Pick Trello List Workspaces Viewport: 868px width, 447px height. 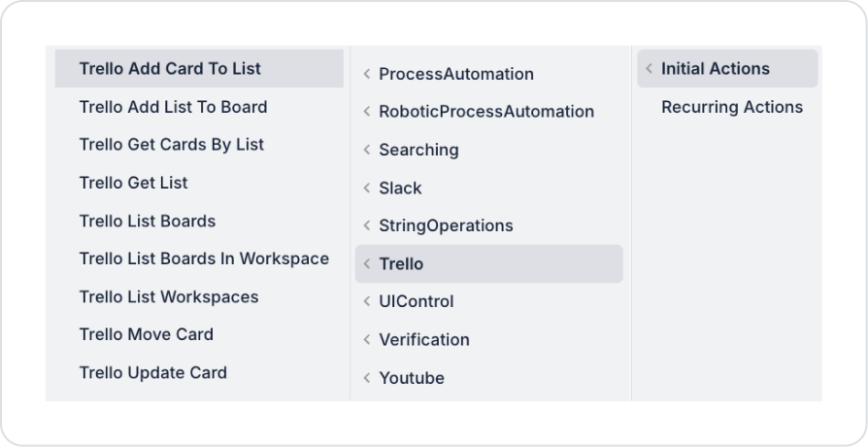(x=169, y=297)
